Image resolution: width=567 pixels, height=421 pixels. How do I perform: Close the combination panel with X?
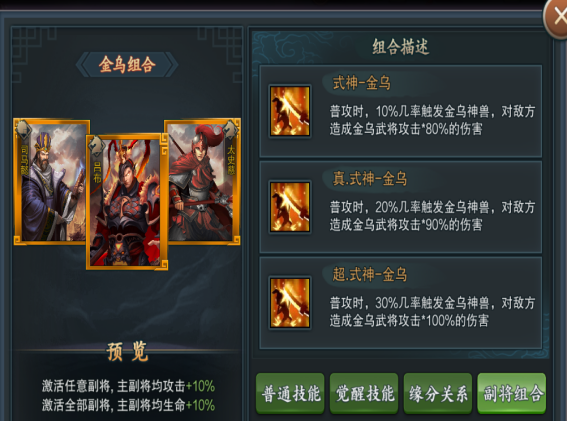557,17
